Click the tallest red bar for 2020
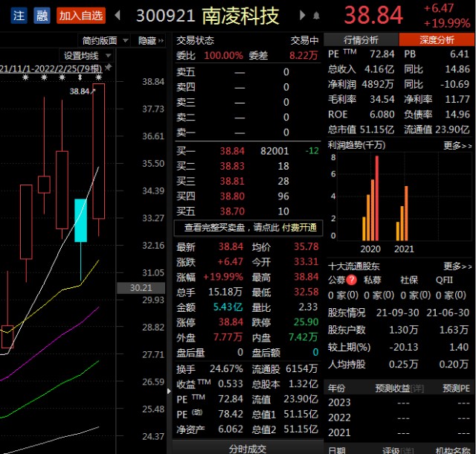The height and width of the screenshot is (454, 476). click(377, 198)
